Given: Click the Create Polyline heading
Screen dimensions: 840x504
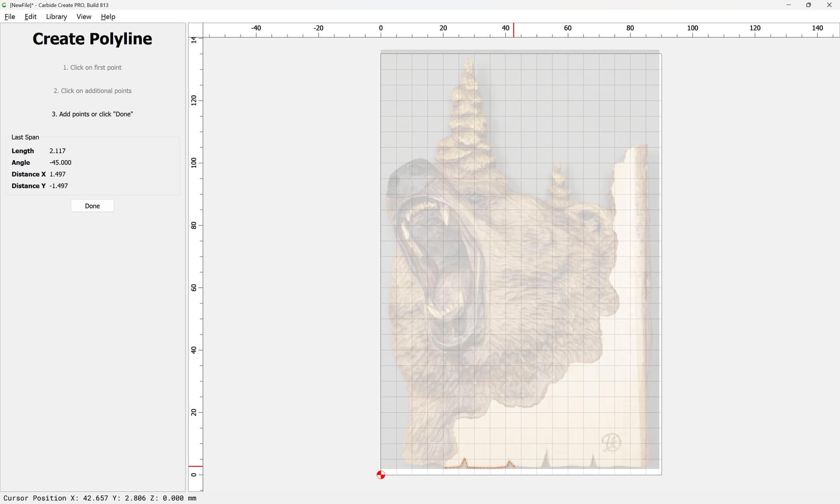Looking at the screenshot, I should click(x=92, y=39).
